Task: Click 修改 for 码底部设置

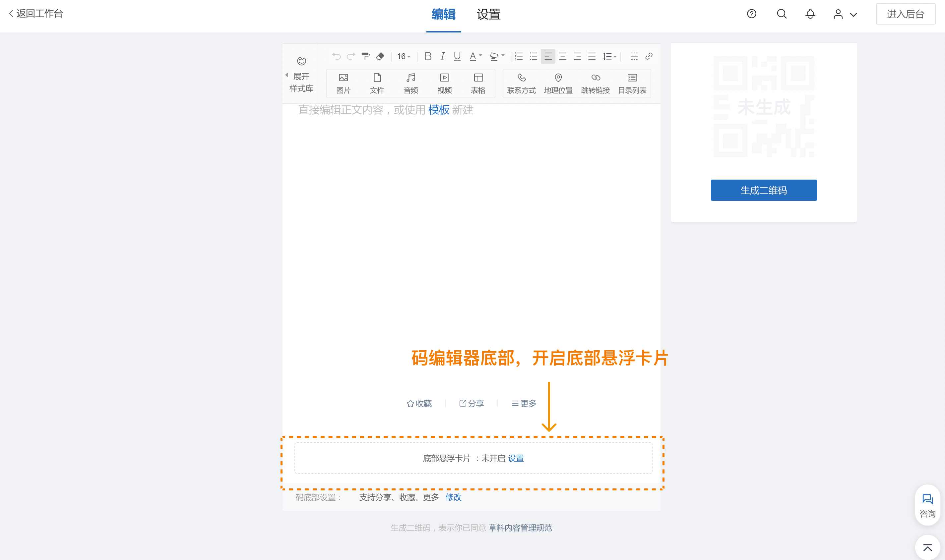Action: pos(453,497)
